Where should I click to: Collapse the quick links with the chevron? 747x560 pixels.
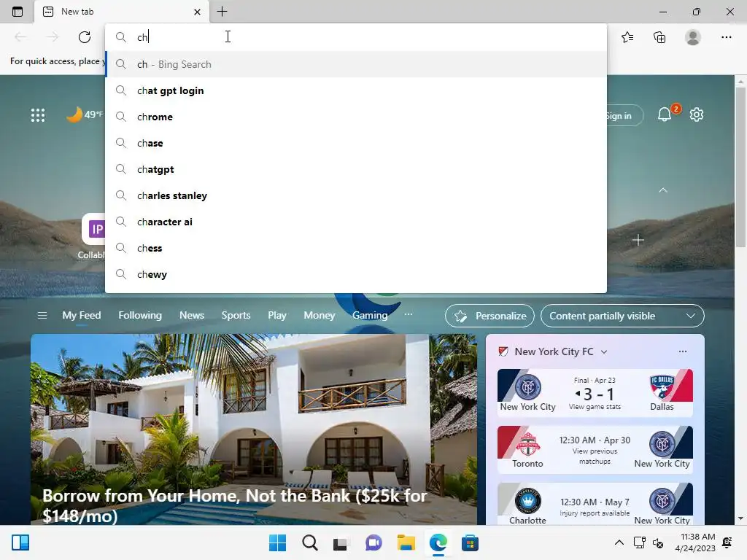coord(662,190)
